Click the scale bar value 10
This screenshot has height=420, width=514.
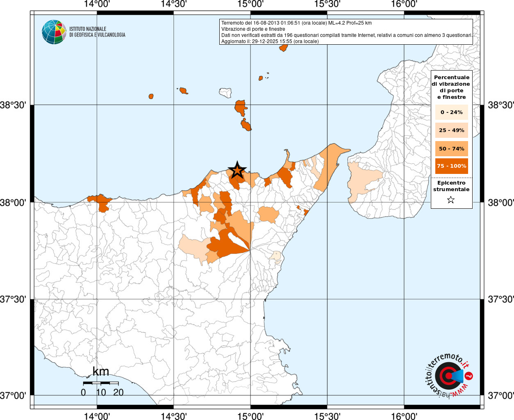pos(101,392)
